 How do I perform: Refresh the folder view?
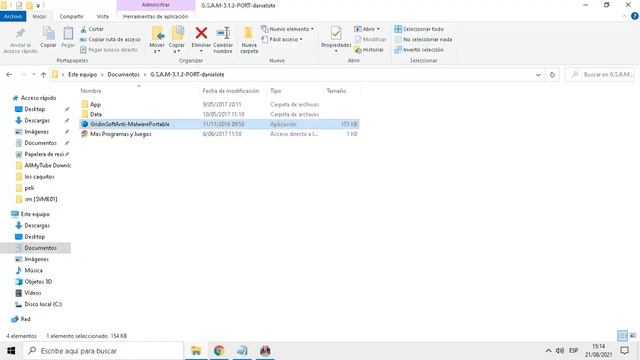pyautogui.click(x=552, y=75)
